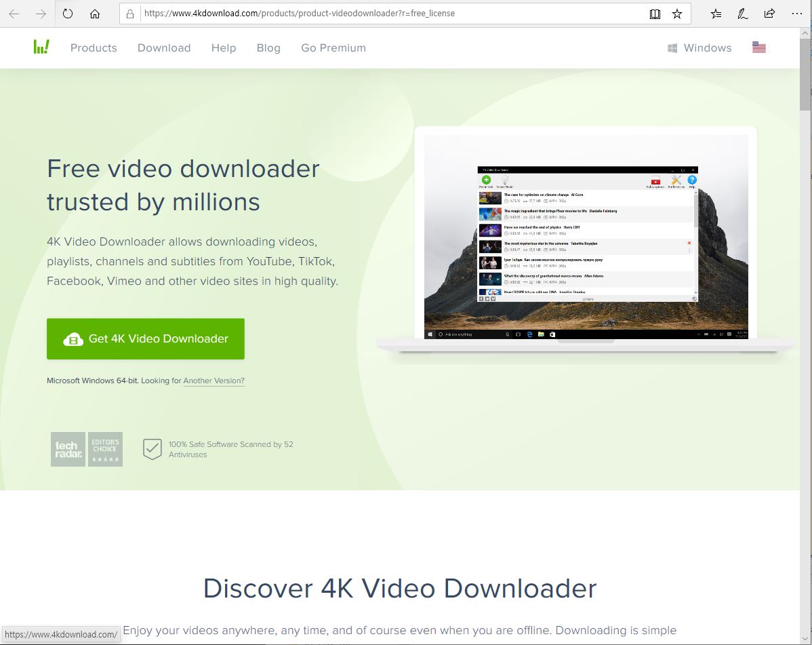Click Get 4K Video Downloader button
812x645 pixels.
146,339
